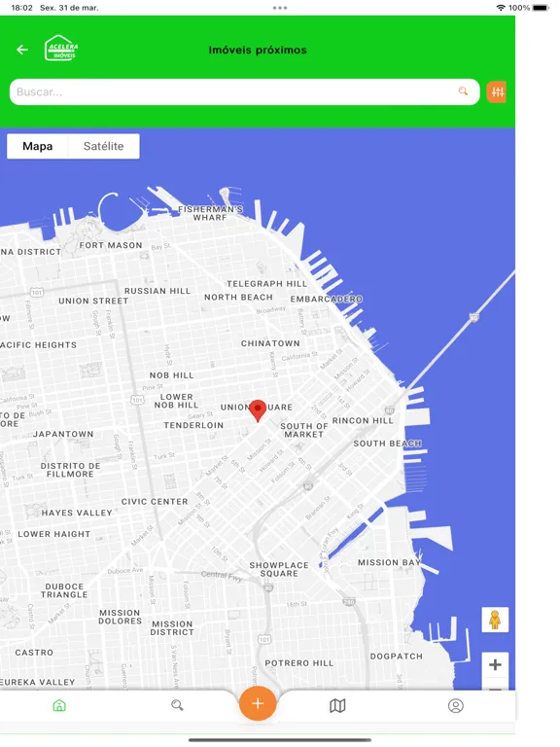Click the Acelera Imóveis logo
Image resolution: width=560 pixels, height=747 pixels.
61,48
